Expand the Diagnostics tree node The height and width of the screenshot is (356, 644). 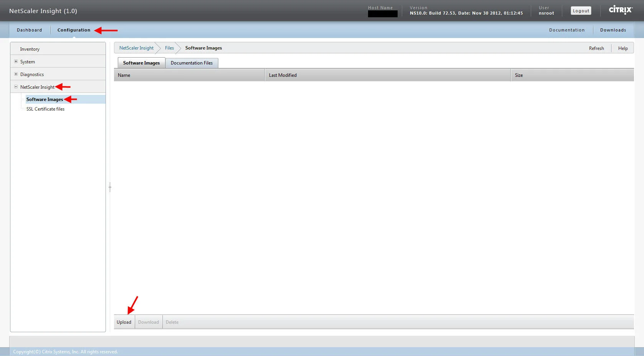16,74
